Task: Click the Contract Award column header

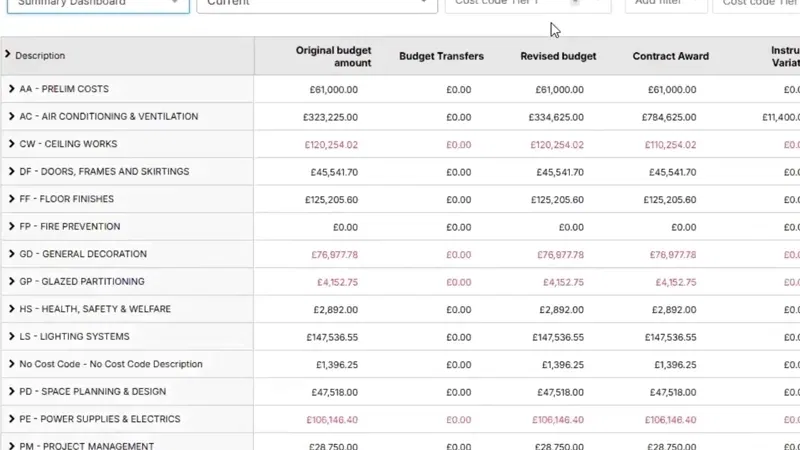Action: [670, 56]
